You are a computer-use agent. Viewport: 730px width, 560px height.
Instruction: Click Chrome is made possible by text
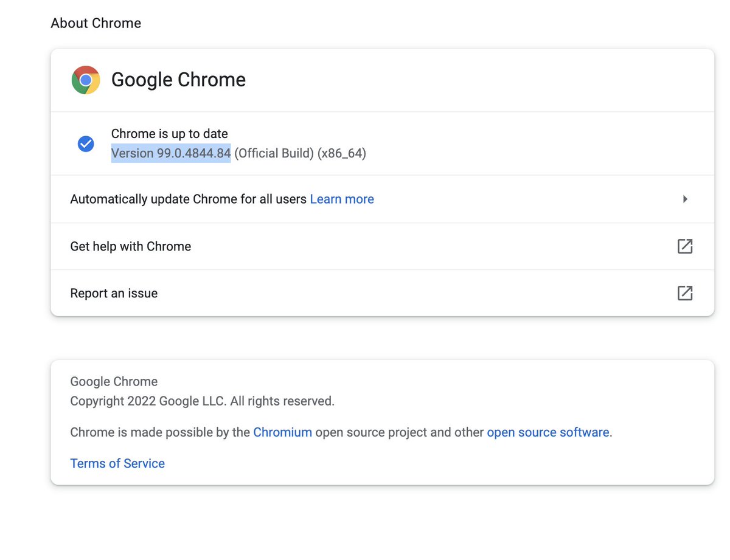pyautogui.click(x=160, y=432)
